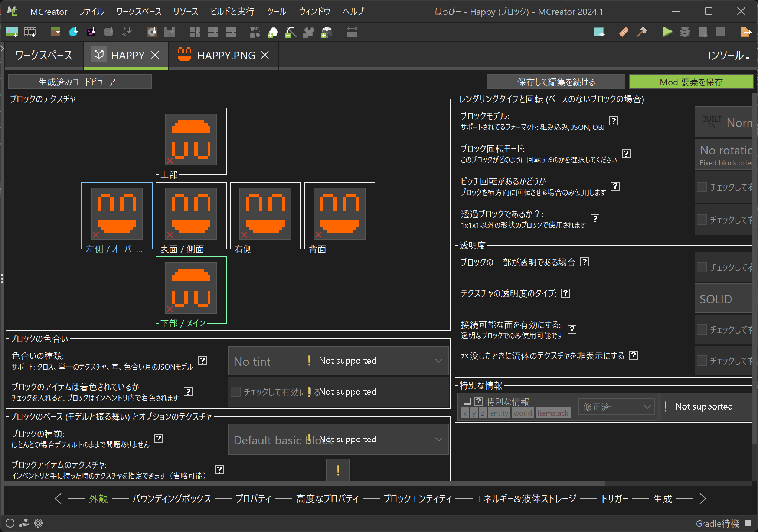Screen dimensions: 758x532
Task: Open the settings gear in status bar
Action: (x=38, y=523)
